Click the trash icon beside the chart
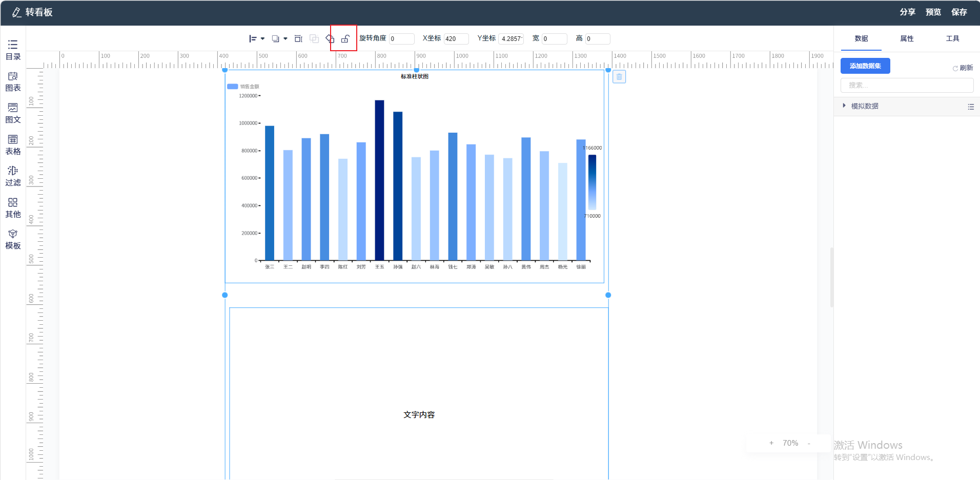The image size is (980, 480). point(619,77)
